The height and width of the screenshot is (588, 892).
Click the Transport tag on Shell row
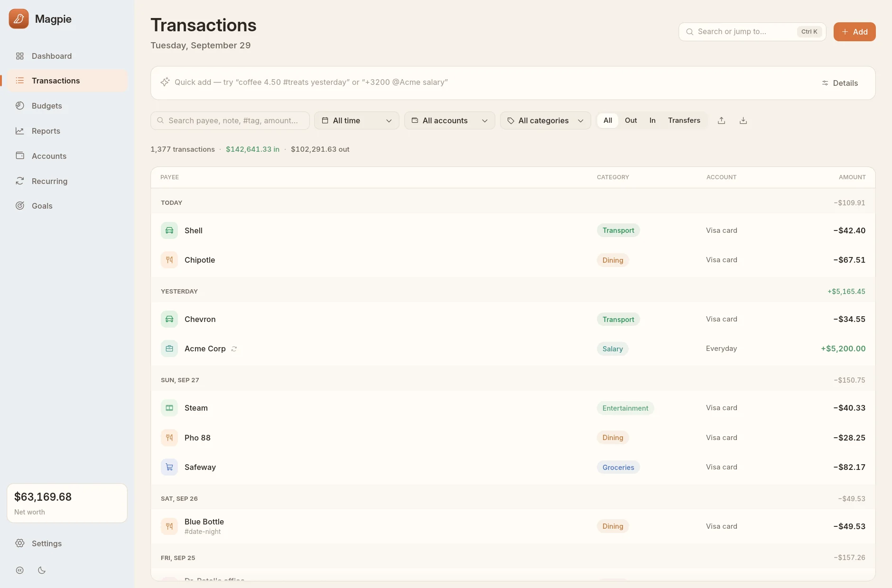click(x=618, y=230)
